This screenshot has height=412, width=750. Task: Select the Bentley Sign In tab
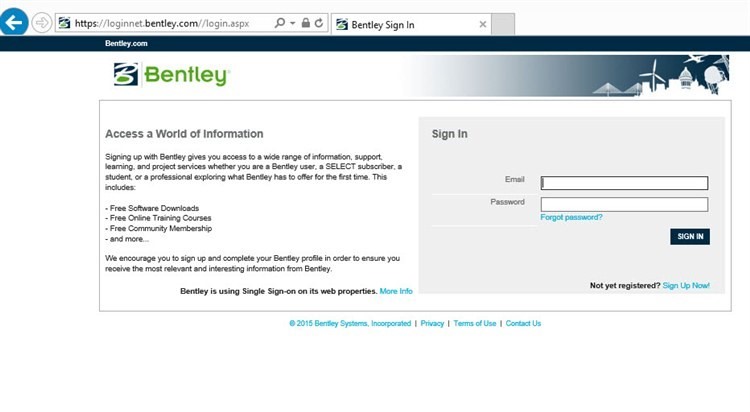coord(410,24)
